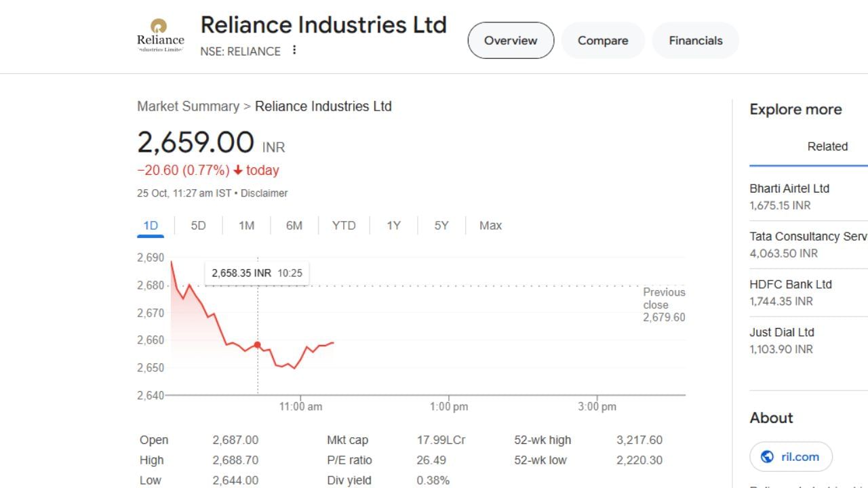868x488 pixels.
Task: Click the Low value 2,644.00
Action: pos(235,481)
